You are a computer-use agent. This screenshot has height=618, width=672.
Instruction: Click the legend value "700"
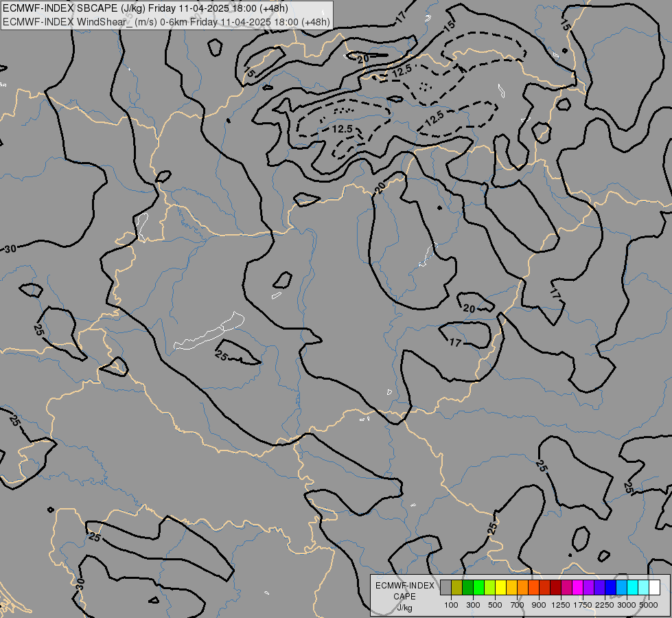(518, 605)
